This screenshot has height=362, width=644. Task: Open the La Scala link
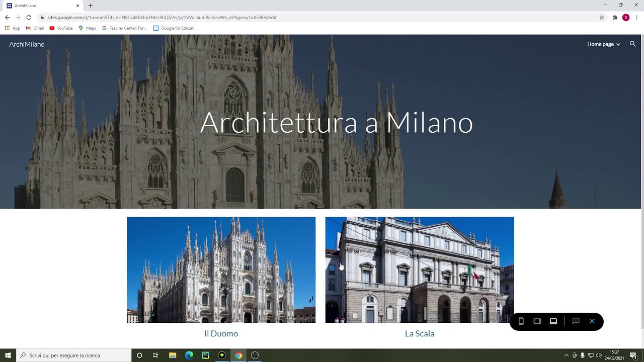click(x=420, y=333)
